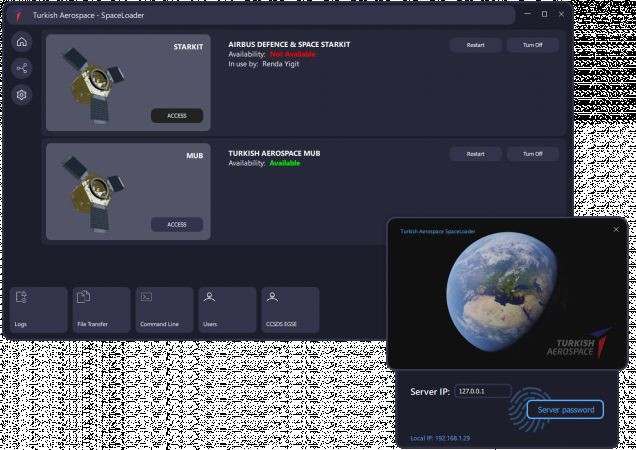Viewport: 636px width, 450px height.
Task: Open the Logs tile
Action: (39, 310)
